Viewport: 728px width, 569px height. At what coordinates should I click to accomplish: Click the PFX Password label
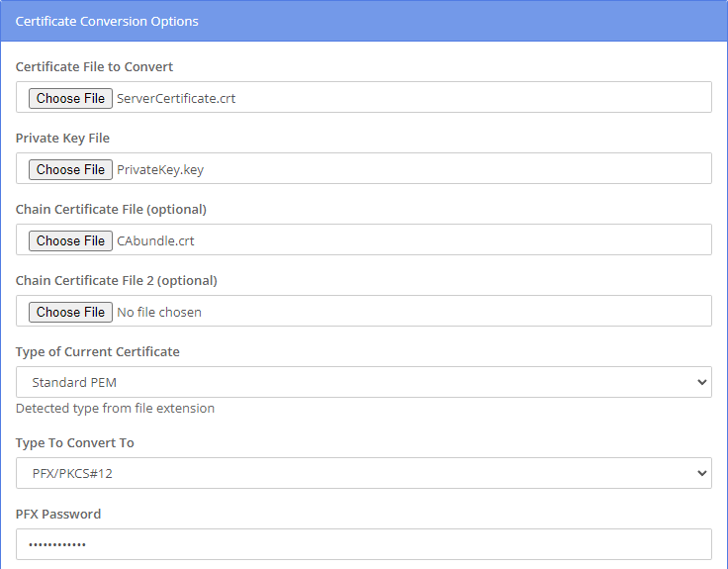click(x=58, y=514)
